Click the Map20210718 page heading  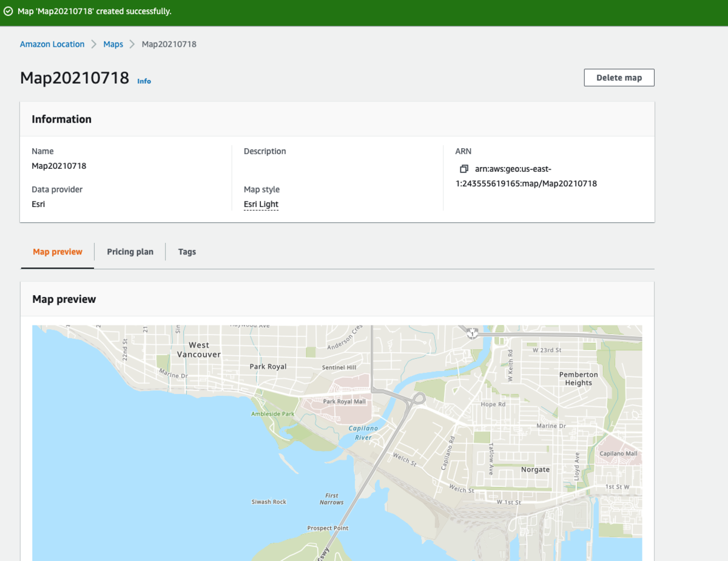tap(75, 78)
